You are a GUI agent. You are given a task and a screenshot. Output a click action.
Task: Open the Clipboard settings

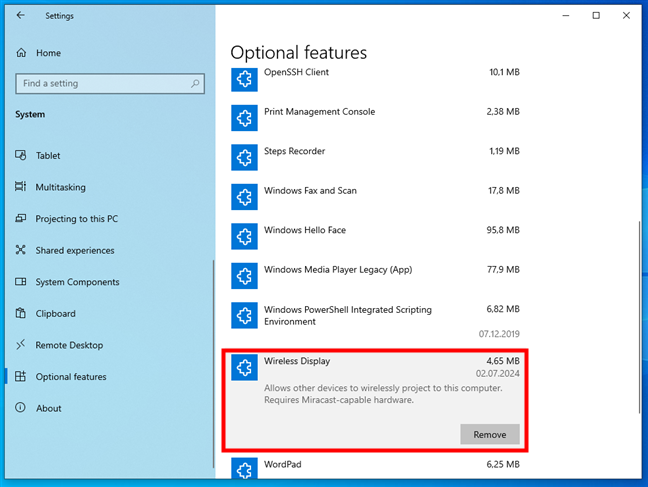pyautogui.click(x=55, y=314)
